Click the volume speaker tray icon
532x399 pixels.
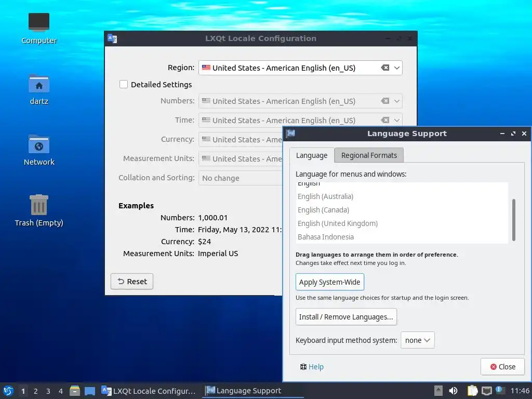(453, 391)
